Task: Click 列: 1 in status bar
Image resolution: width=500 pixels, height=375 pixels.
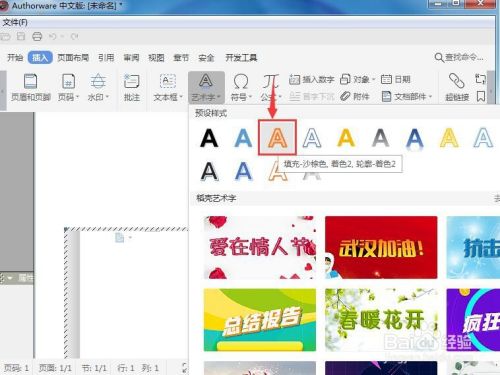Action: coord(150,368)
